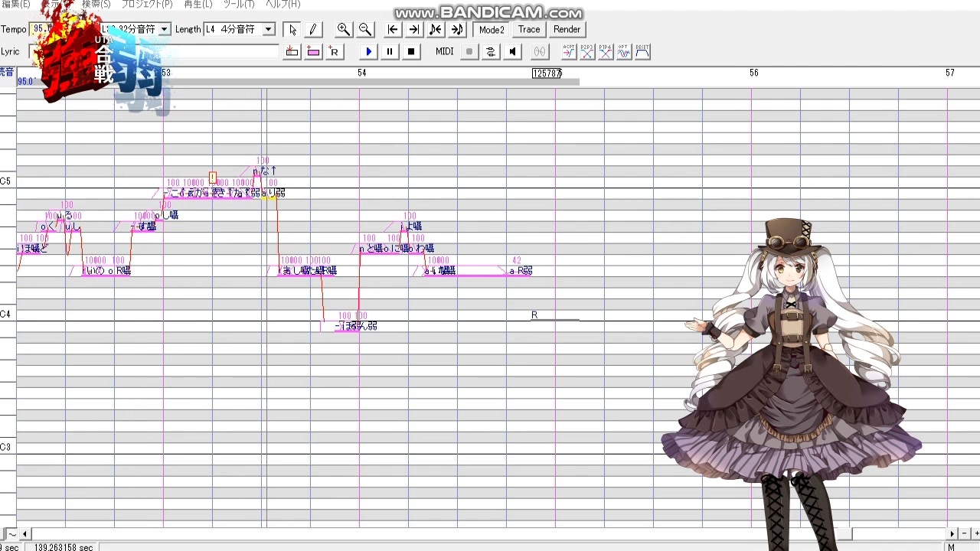Click the add rest R icon
Screen dimensions: 980x551
pyautogui.click(x=334, y=51)
